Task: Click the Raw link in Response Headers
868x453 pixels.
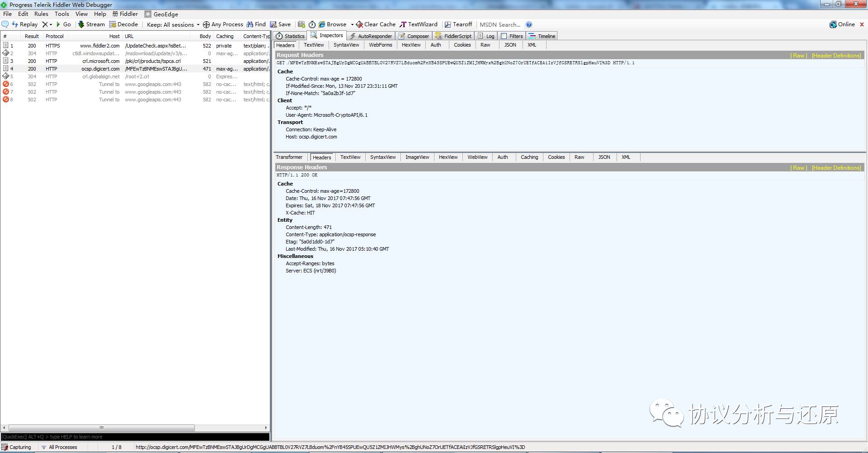Action: tap(799, 168)
